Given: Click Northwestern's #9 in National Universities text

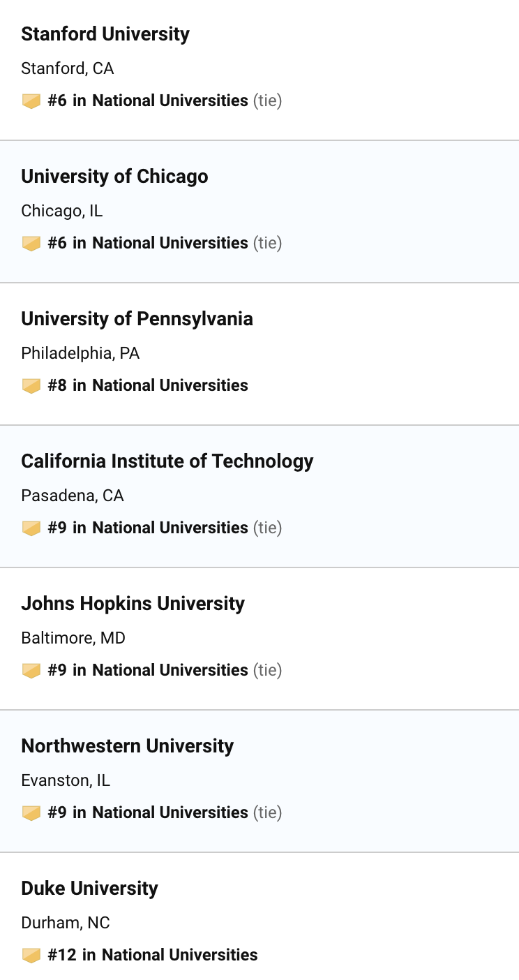Looking at the screenshot, I should (148, 812).
